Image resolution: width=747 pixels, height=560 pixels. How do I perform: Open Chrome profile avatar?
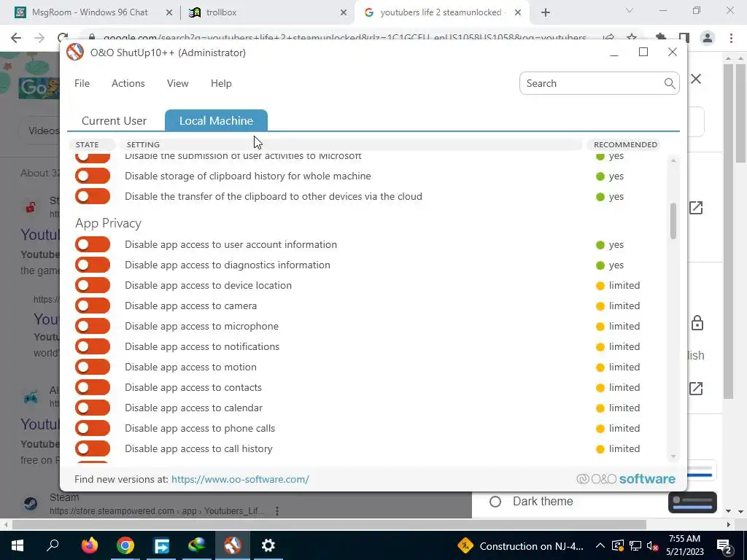(x=708, y=38)
